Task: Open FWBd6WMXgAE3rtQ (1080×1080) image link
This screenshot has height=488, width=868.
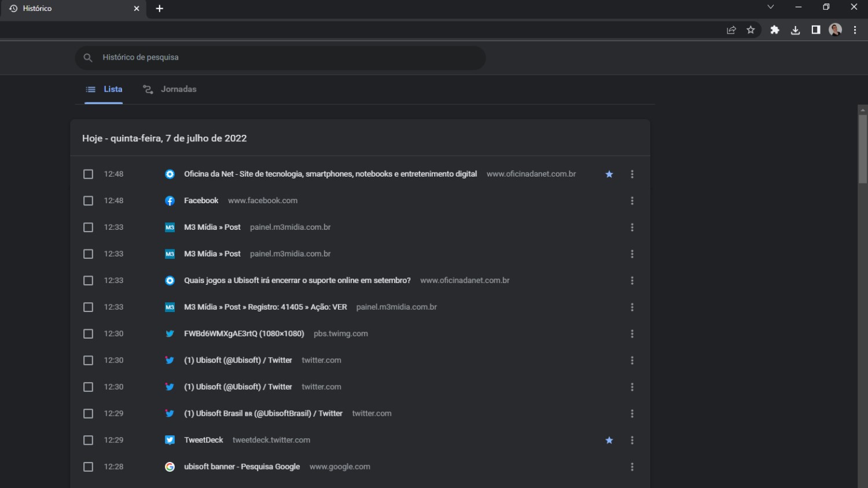Action: [x=244, y=334]
